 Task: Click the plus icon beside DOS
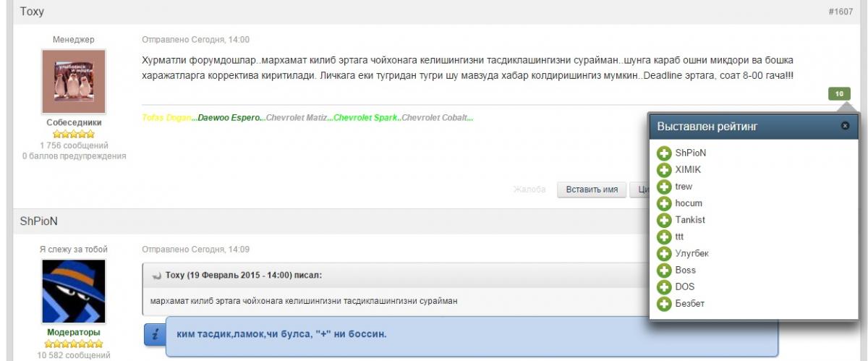point(664,287)
